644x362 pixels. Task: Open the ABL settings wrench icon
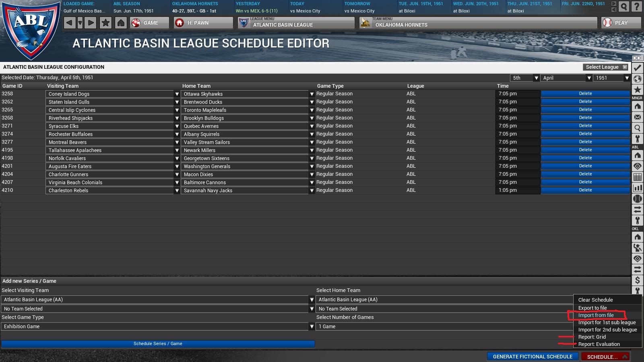tap(638, 220)
